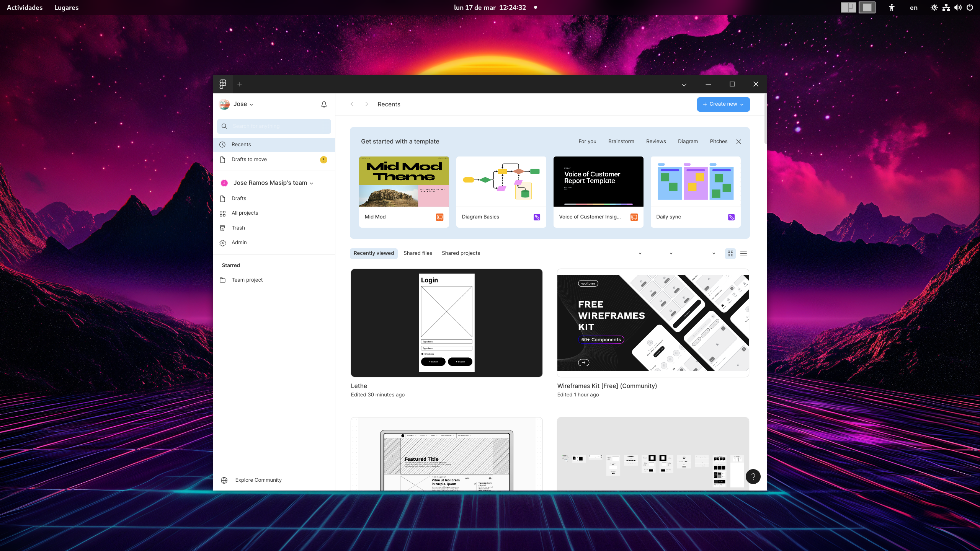The width and height of the screenshot is (980, 551).
Task: Open the filter chevron nearest the grid view icon
Action: (x=714, y=253)
